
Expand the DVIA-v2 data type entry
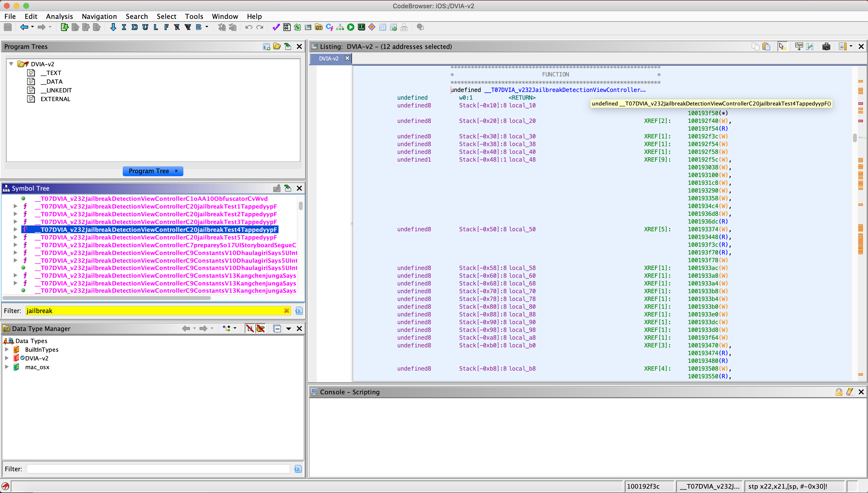[x=7, y=358]
